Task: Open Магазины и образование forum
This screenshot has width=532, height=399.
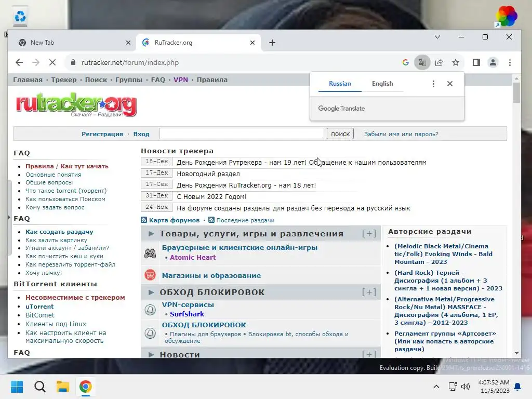Action: [211, 275]
